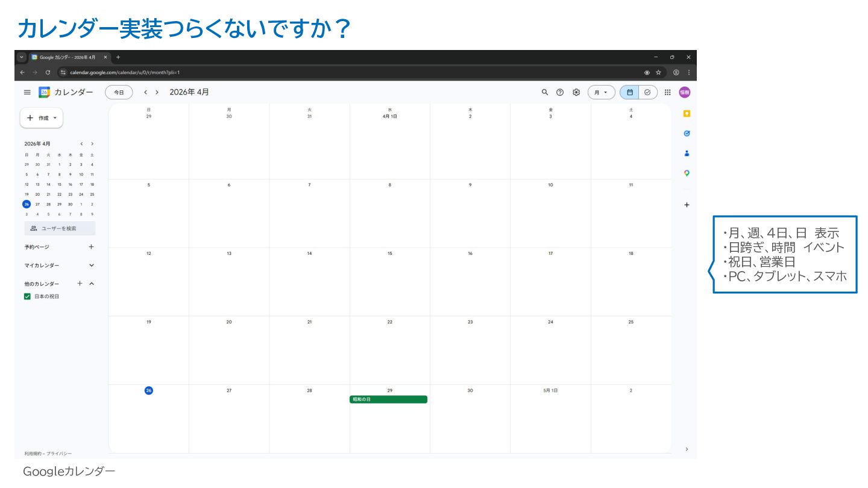Show previous month in mini calendar
Viewport: 868px width, 488px height.
[x=82, y=144]
